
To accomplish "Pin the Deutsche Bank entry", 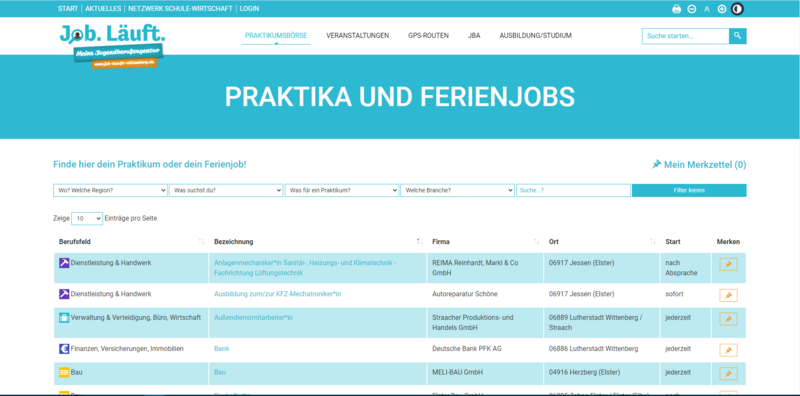I will coord(729,350).
